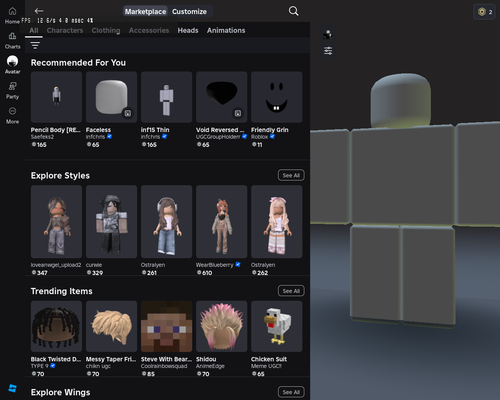Screen dimensions: 500x400
Task: Open the Messy Taper hair item
Action: point(111,326)
